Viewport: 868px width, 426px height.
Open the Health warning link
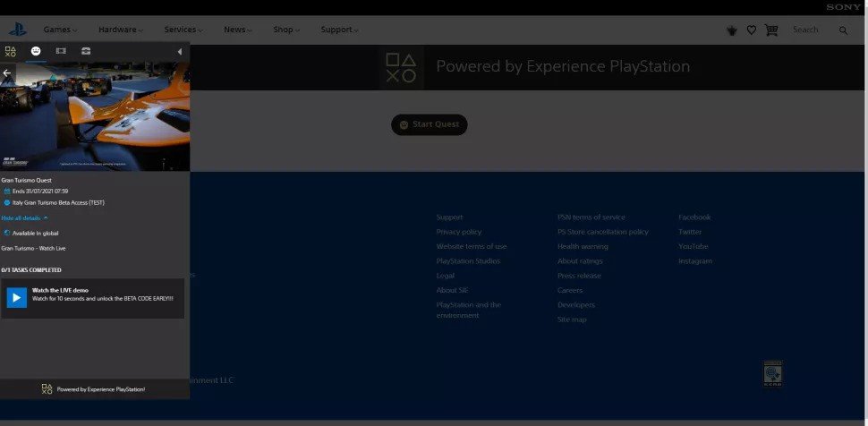[583, 246]
